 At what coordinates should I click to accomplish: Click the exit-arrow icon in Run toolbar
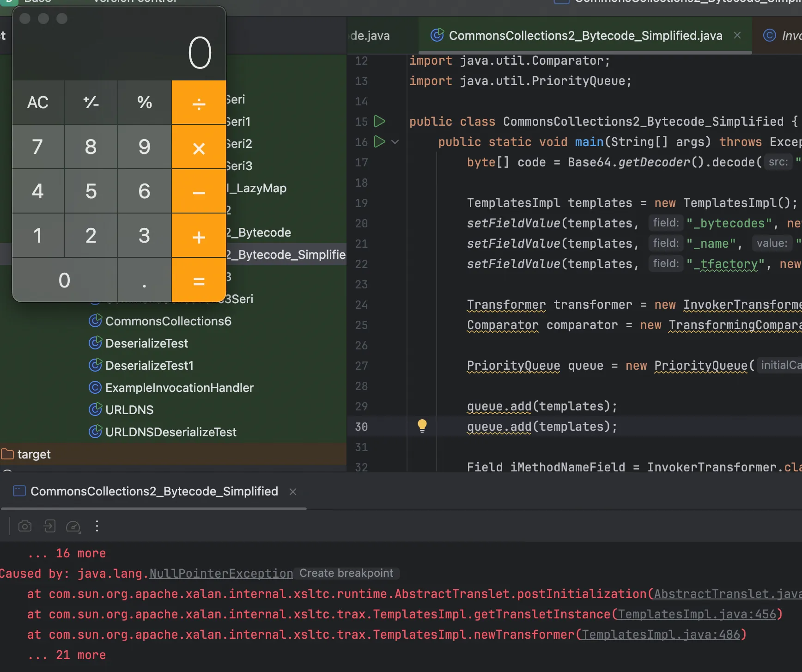pyautogui.click(x=49, y=526)
